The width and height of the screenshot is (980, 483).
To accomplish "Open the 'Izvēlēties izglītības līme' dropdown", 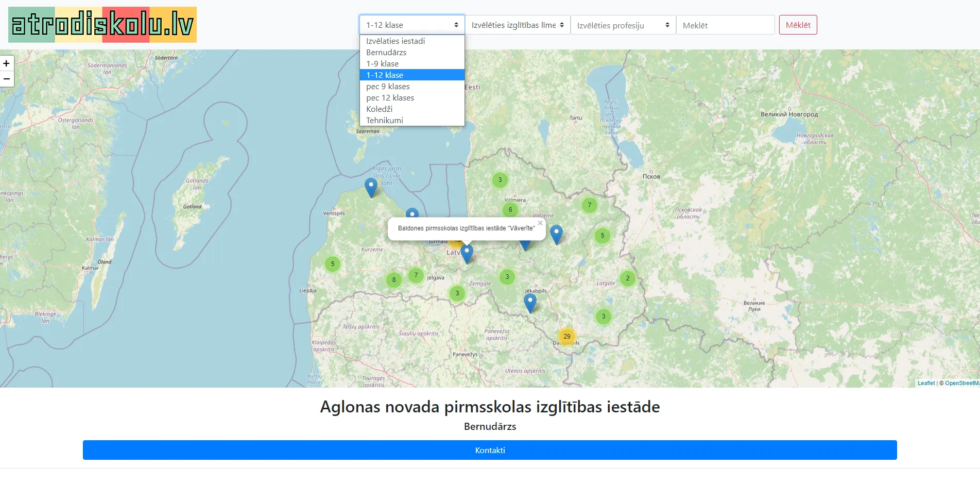I will pos(517,24).
